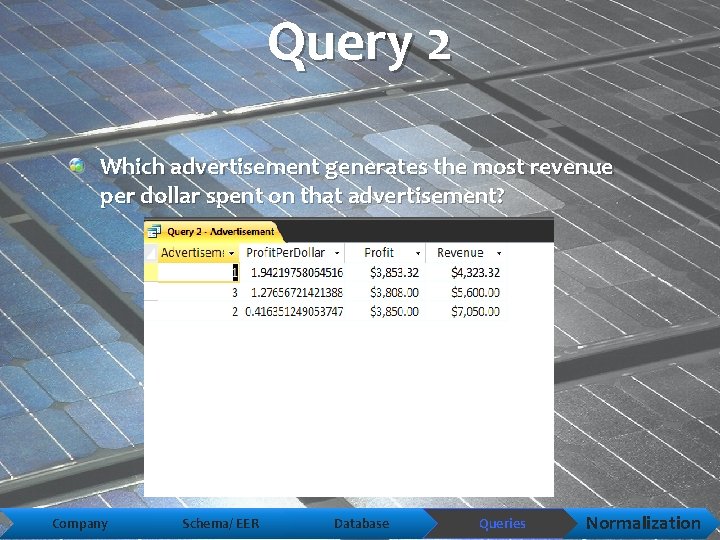Click the profit cell $3,853.32

tap(394, 273)
